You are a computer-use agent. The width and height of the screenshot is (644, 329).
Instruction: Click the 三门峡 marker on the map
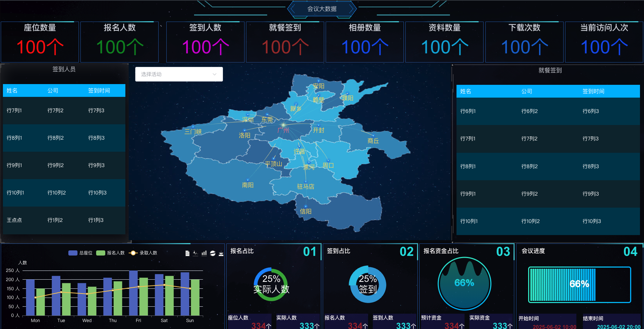click(x=193, y=127)
